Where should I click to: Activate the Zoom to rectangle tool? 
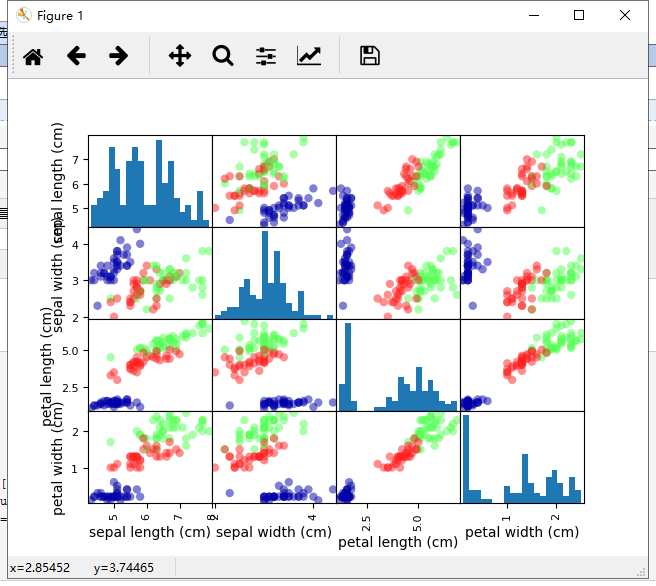pos(223,56)
